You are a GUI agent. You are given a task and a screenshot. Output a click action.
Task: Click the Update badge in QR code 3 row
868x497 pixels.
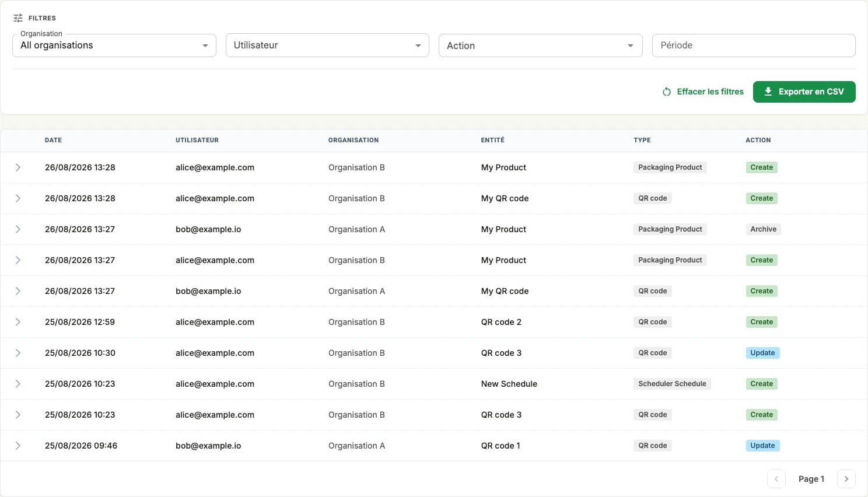(x=762, y=353)
